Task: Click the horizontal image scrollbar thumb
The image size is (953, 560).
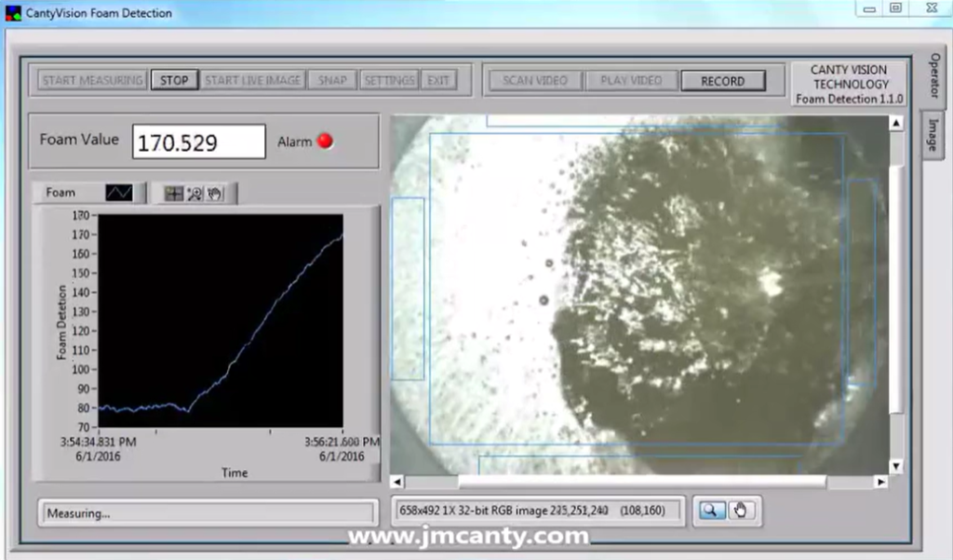Action: point(642,482)
